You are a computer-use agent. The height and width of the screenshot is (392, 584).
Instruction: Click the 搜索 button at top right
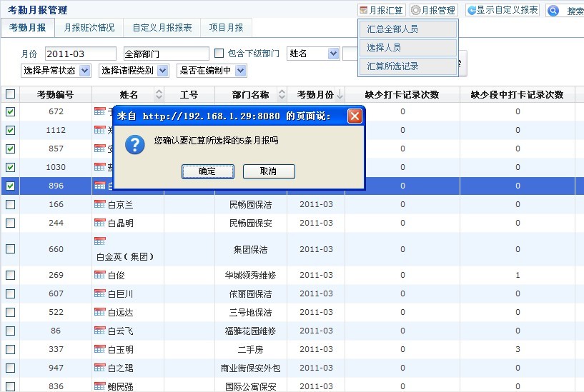coord(565,11)
